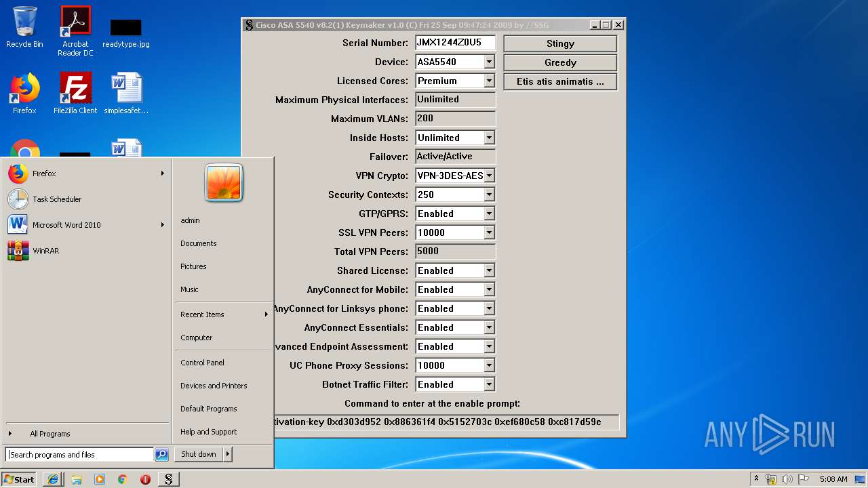The height and width of the screenshot is (488, 868).
Task: Click the Greedy button
Action: click(560, 62)
